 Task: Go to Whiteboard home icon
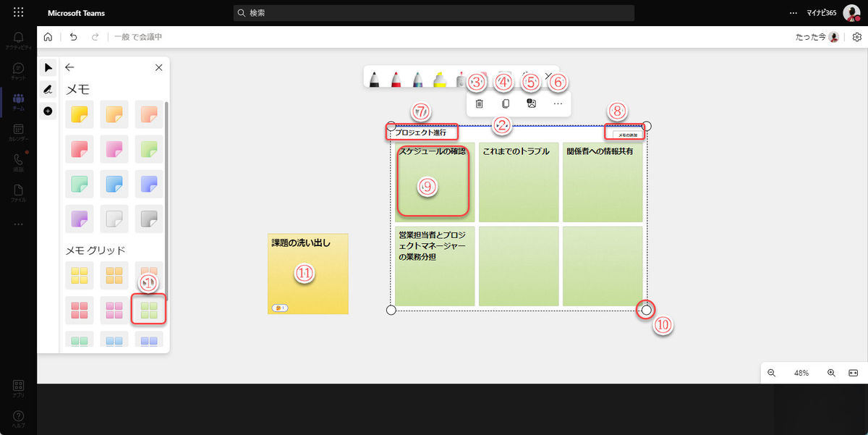[48, 37]
